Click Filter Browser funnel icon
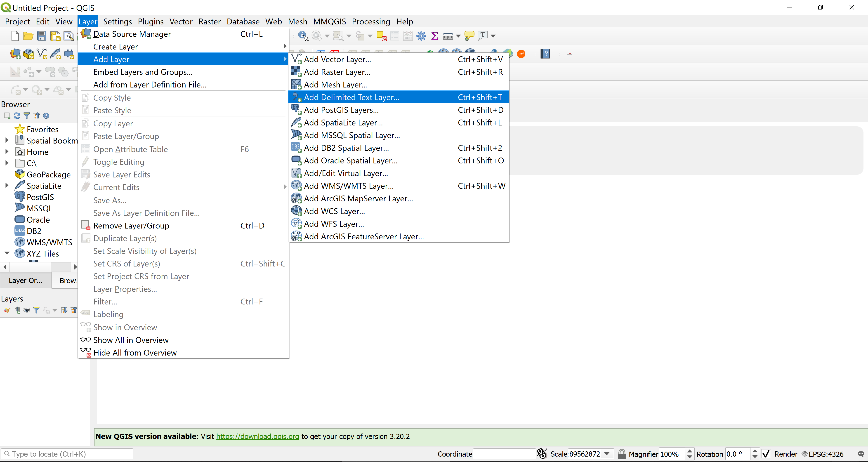The image size is (868, 462). click(27, 115)
